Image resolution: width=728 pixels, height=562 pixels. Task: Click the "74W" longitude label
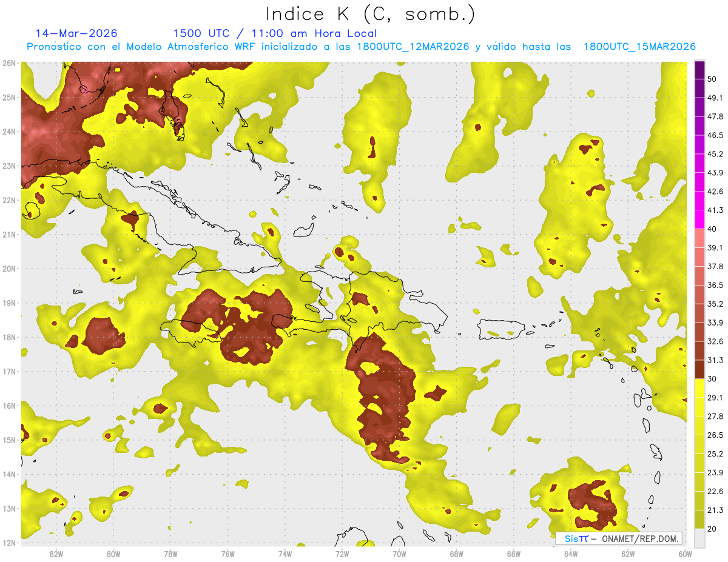click(x=285, y=554)
